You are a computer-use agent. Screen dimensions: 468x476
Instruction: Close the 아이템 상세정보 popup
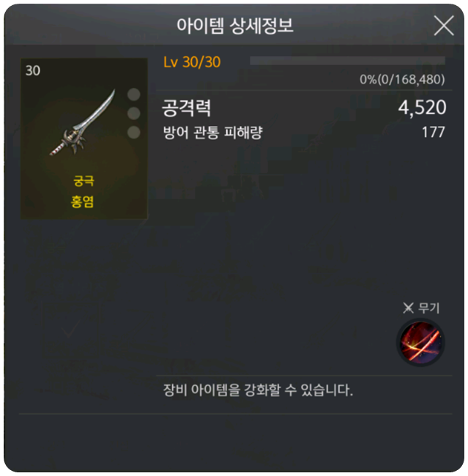tap(444, 26)
